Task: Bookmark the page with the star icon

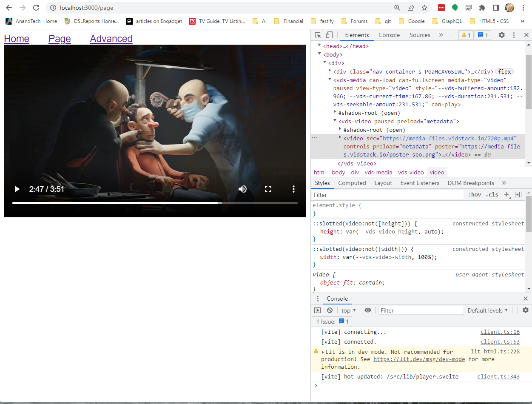Action: coord(424,8)
